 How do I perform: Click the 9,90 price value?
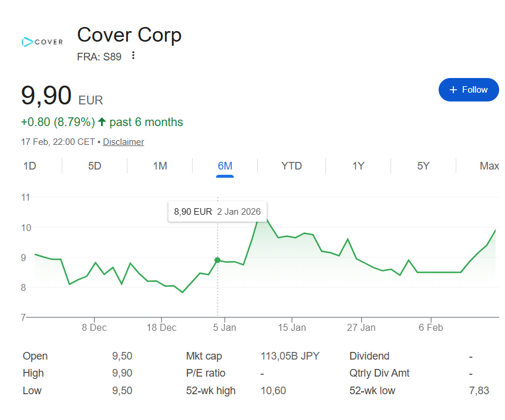[46, 95]
